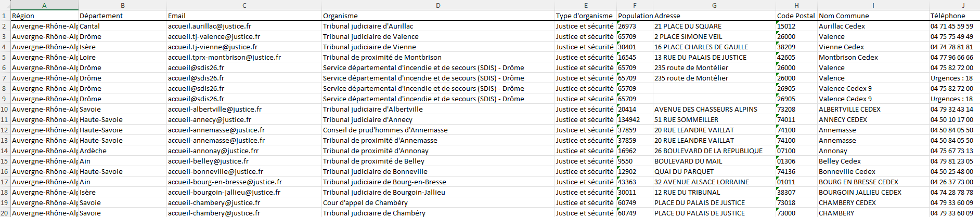Image resolution: width=980 pixels, height=217 pixels.
Task: Select the 'Aurillac Cedex' commune cell
Action: (x=873, y=26)
